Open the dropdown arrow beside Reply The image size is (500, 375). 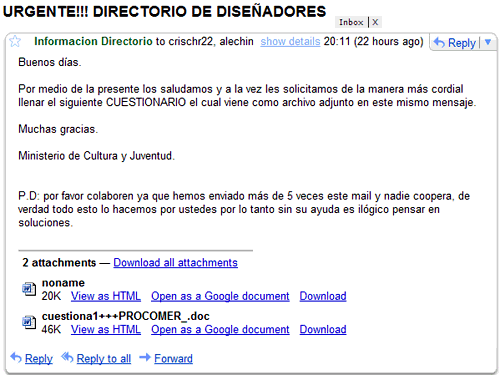click(x=488, y=42)
